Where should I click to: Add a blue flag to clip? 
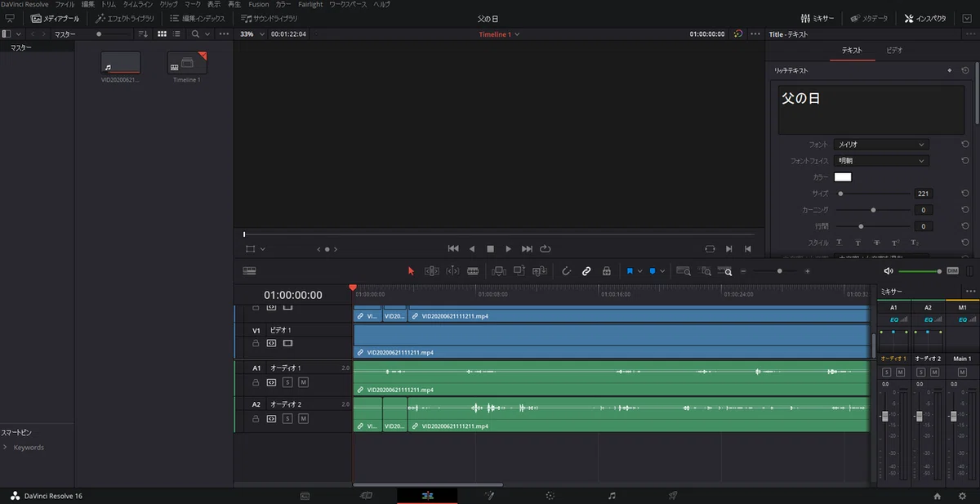630,271
